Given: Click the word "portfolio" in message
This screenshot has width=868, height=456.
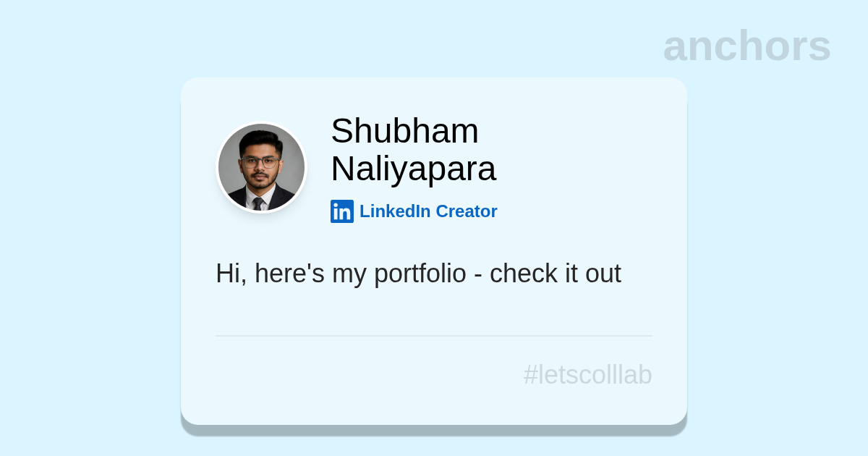Looking at the screenshot, I should (x=420, y=274).
